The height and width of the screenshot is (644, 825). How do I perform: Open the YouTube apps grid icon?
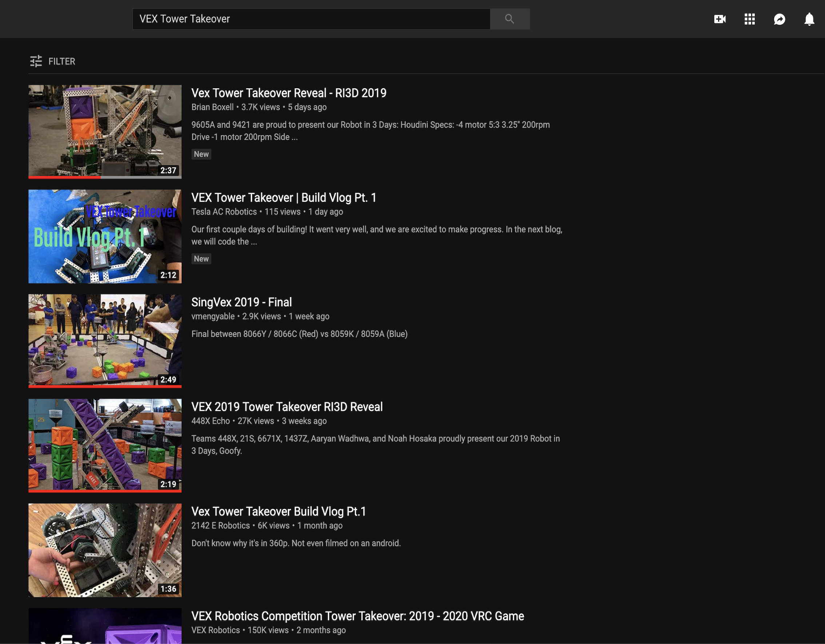(749, 19)
